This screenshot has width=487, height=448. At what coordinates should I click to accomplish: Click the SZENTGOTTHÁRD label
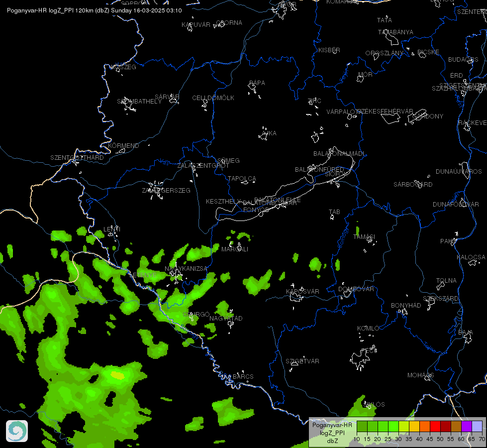coord(77,158)
